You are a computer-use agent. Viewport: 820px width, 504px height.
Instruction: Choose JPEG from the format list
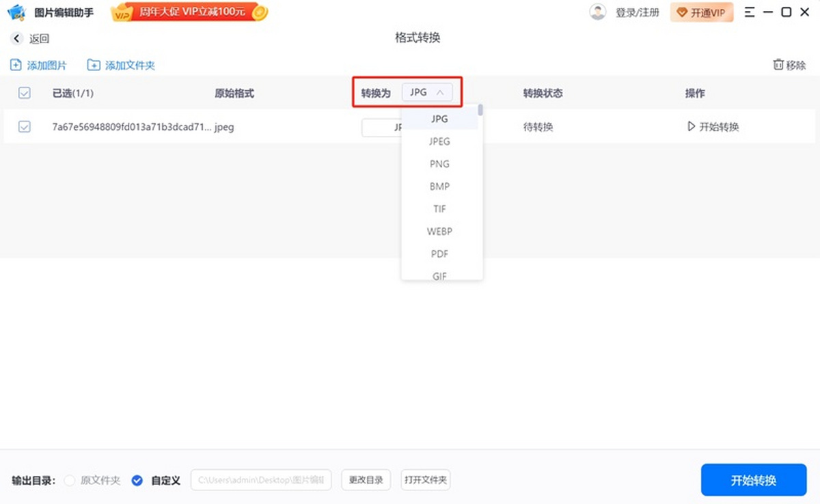click(x=439, y=141)
